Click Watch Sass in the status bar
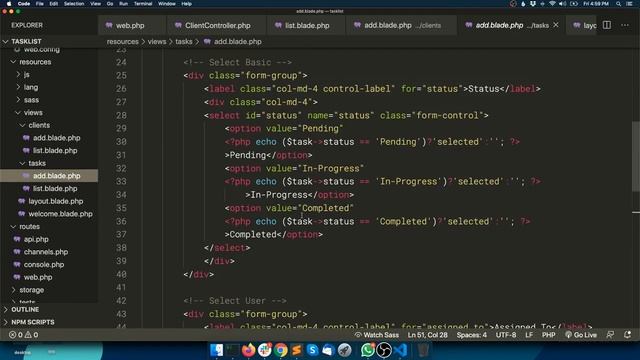The height and width of the screenshot is (360, 640). (x=376, y=335)
